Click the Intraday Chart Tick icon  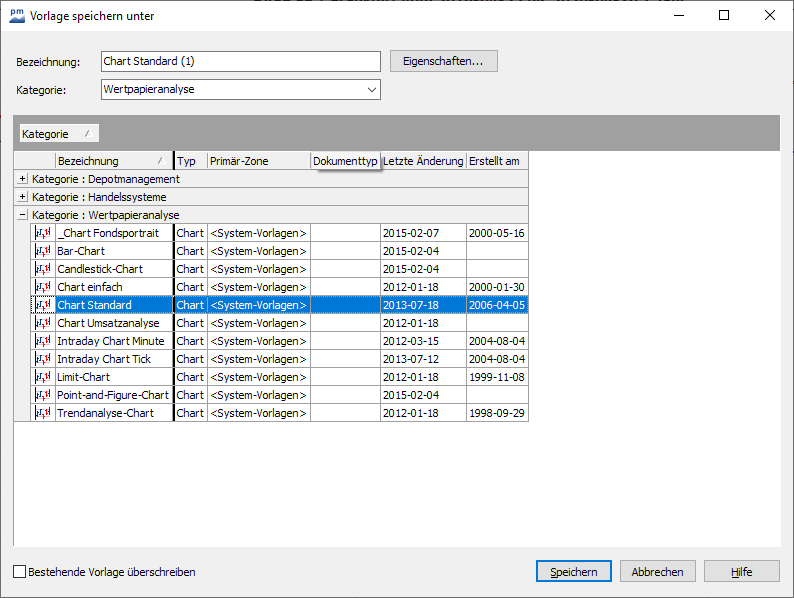pyautogui.click(x=43, y=359)
